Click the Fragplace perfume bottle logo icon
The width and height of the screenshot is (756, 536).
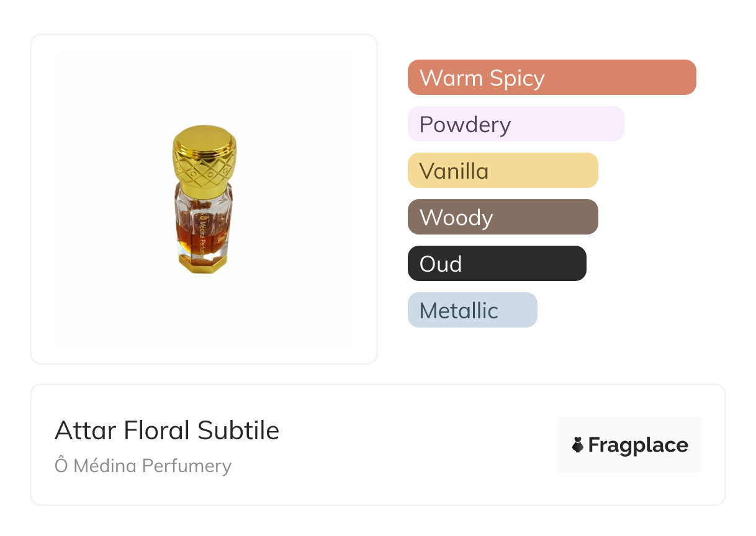pos(578,445)
